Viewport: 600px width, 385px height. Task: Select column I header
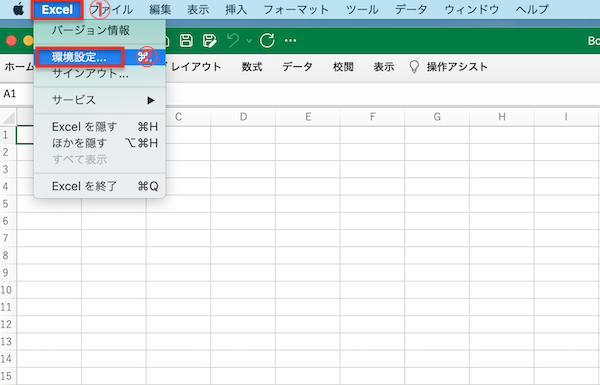coord(566,117)
